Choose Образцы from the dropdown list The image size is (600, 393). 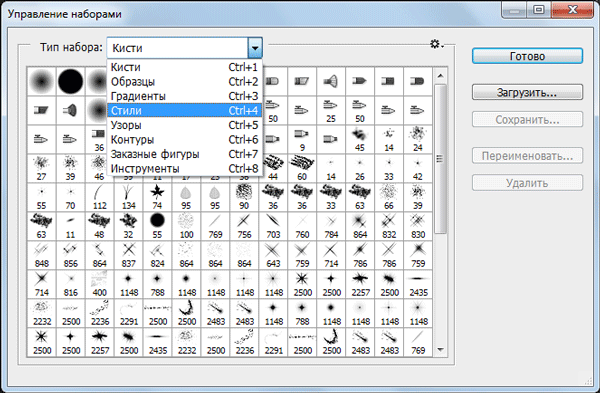pyautogui.click(x=184, y=82)
